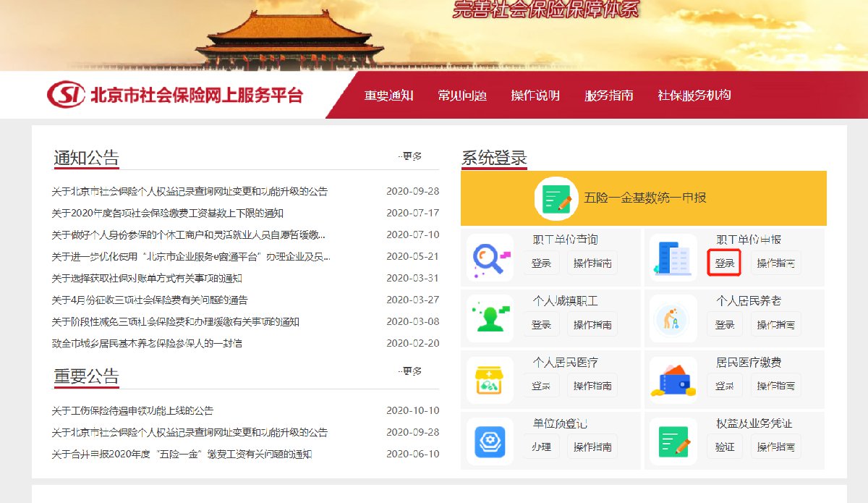
Task: Click the 居民医疗缴费 wallet icon
Action: [673, 380]
